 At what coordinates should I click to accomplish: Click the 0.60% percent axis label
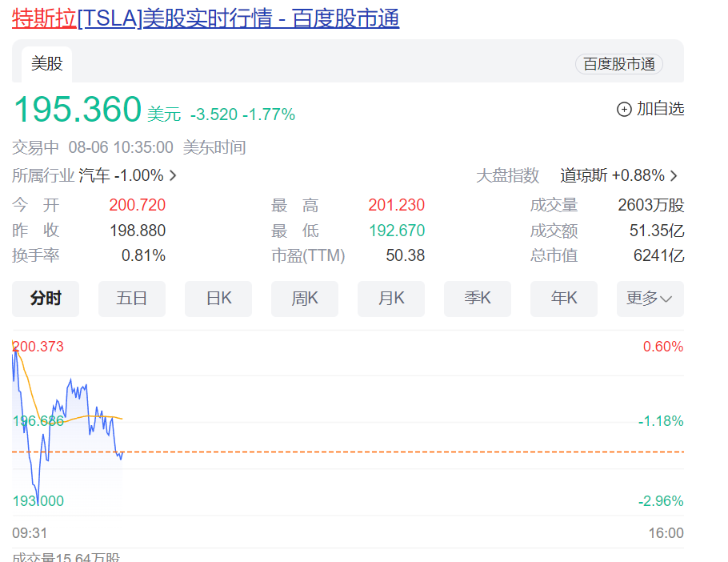coord(663,347)
